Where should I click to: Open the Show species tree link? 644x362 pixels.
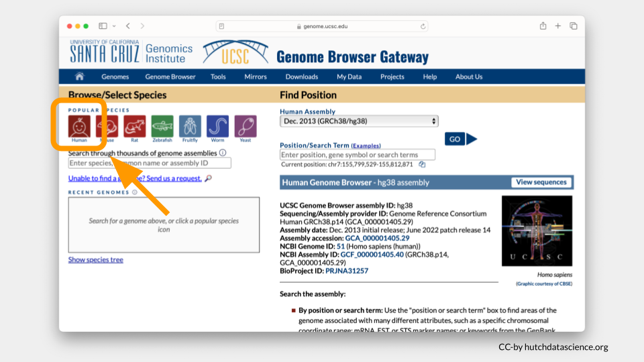coord(96,259)
